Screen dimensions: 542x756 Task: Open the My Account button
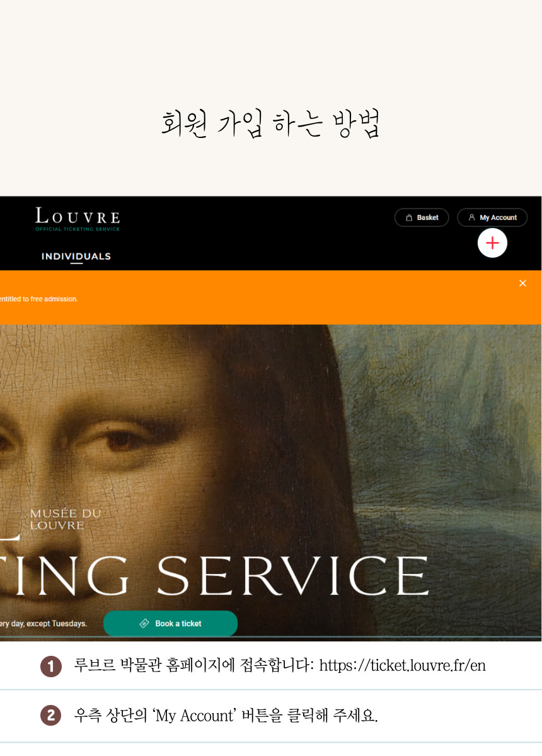tap(492, 217)
